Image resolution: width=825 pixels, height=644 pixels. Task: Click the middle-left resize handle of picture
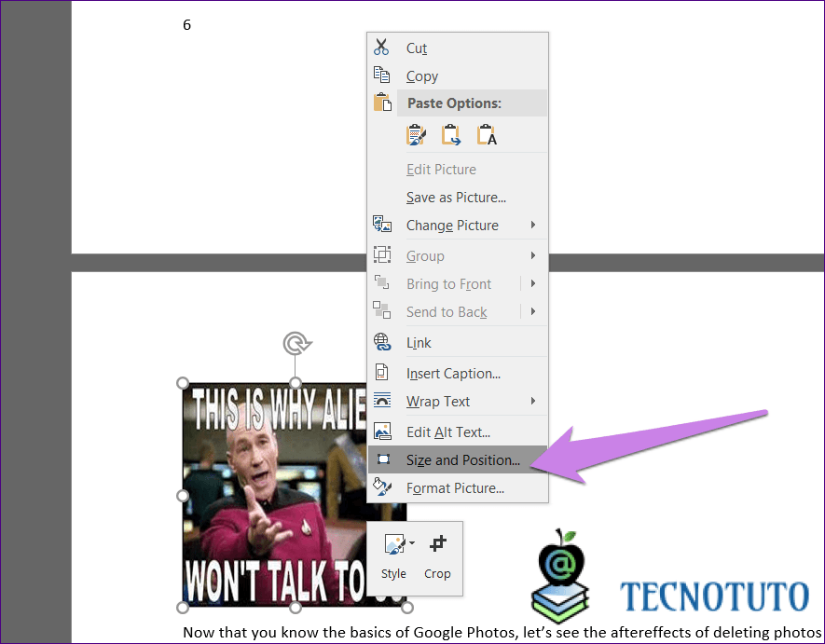coord(183,496)
